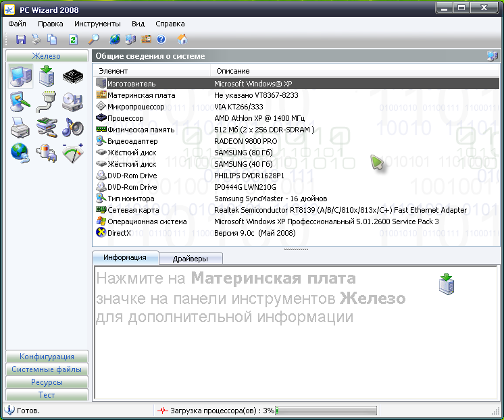The image size is (504, 420).
Task: Open the Video monitor sidebar icon
Action: [20, 102]
